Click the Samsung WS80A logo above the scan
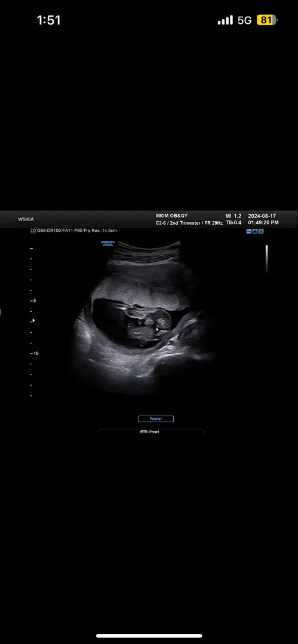Screen dimensions: 298x644 pos(108,243)
